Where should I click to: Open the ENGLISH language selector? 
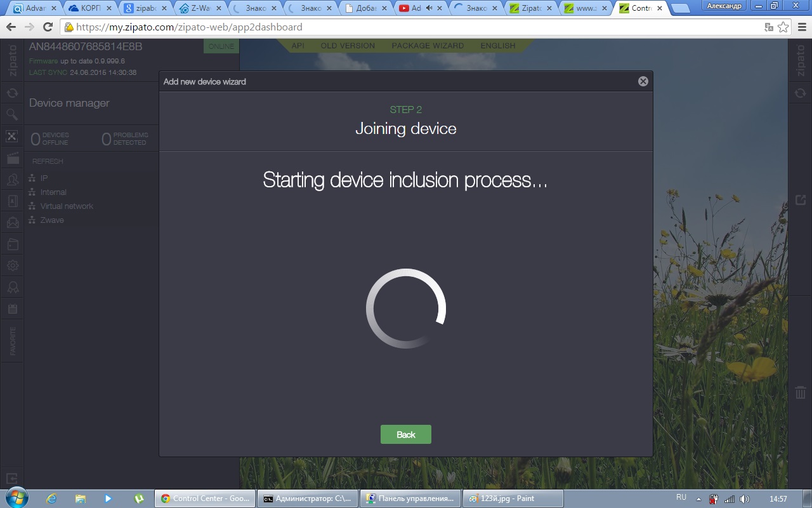pos(497,46)
